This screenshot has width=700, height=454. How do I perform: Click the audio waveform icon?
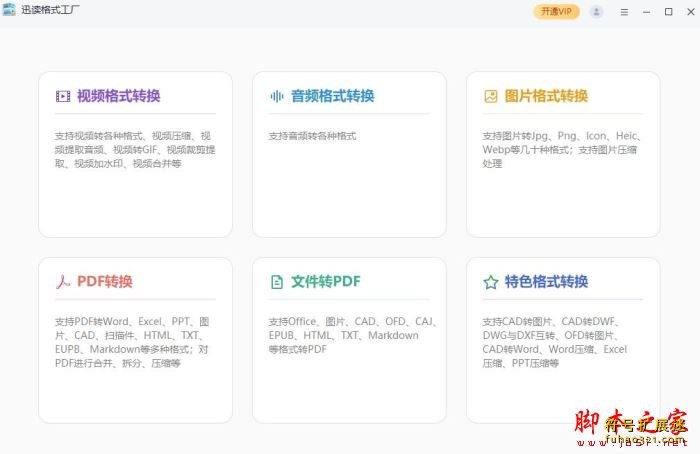(x=277, y=96)
